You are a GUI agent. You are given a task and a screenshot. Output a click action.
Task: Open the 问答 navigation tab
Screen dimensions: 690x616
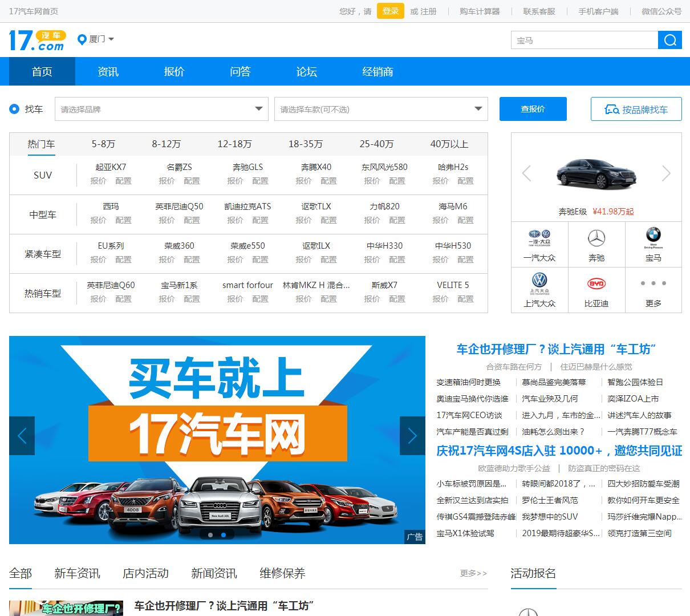(241, 71)
